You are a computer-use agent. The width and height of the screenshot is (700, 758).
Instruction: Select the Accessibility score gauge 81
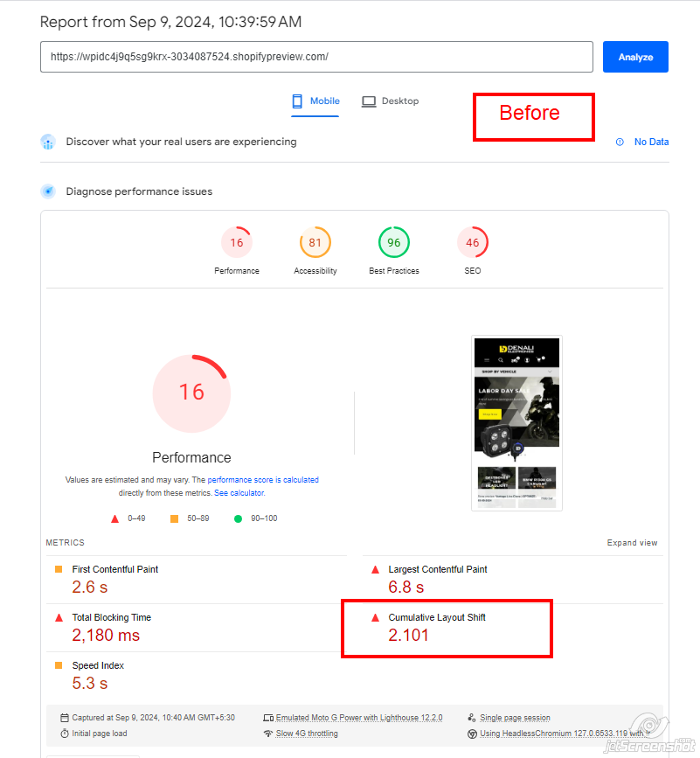[x=315, y=242]
